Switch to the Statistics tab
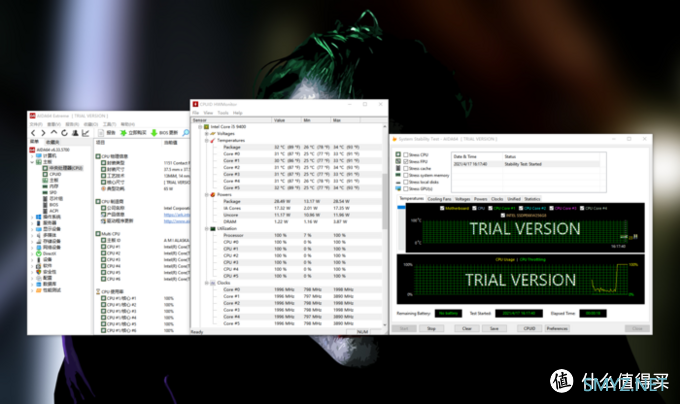 (x=532, y=199)
